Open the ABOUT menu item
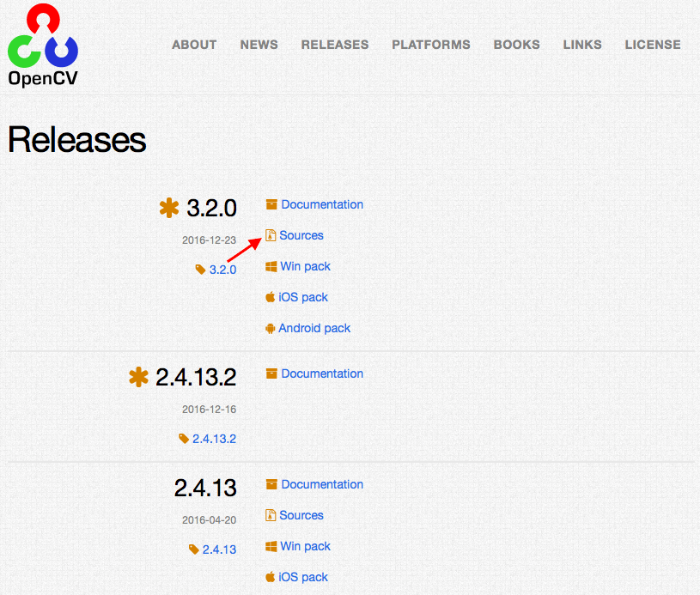Viewport: 700px width, 595px height. tap(194, 45)
